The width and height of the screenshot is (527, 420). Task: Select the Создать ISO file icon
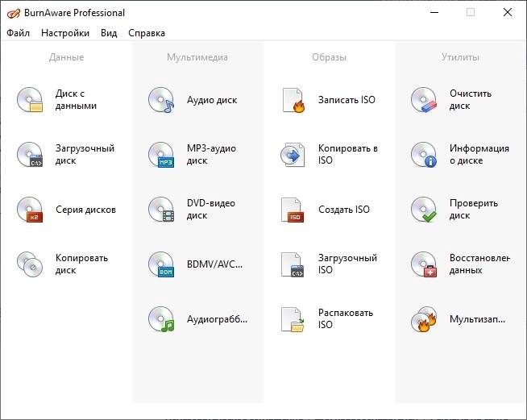[x=293, y=209]
